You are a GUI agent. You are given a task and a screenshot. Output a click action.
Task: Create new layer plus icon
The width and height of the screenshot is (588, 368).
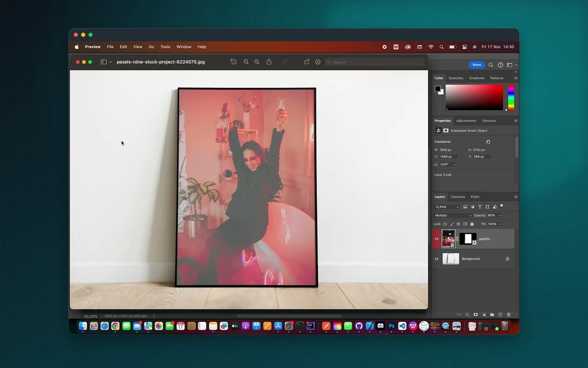500,315
